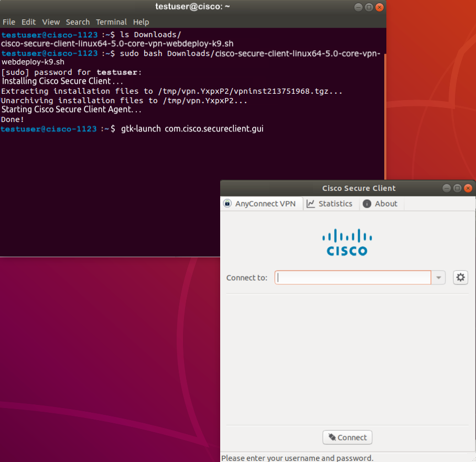Minimize the Cisco Secure Client window

[446, 188]
